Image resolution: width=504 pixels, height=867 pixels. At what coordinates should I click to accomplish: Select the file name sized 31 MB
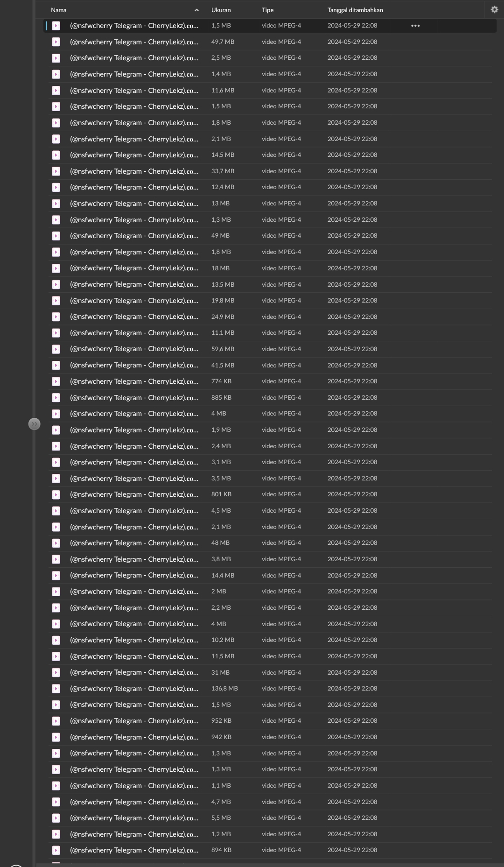[134, 672]
